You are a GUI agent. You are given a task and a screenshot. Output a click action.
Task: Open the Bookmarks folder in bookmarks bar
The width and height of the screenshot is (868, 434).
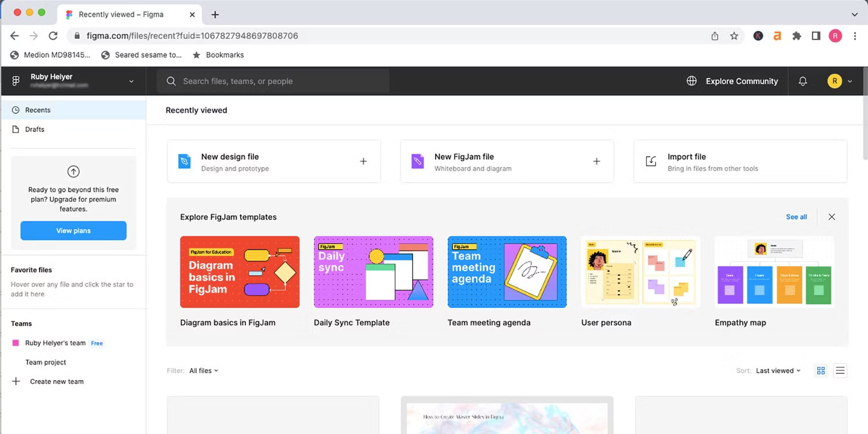[218, 55]
